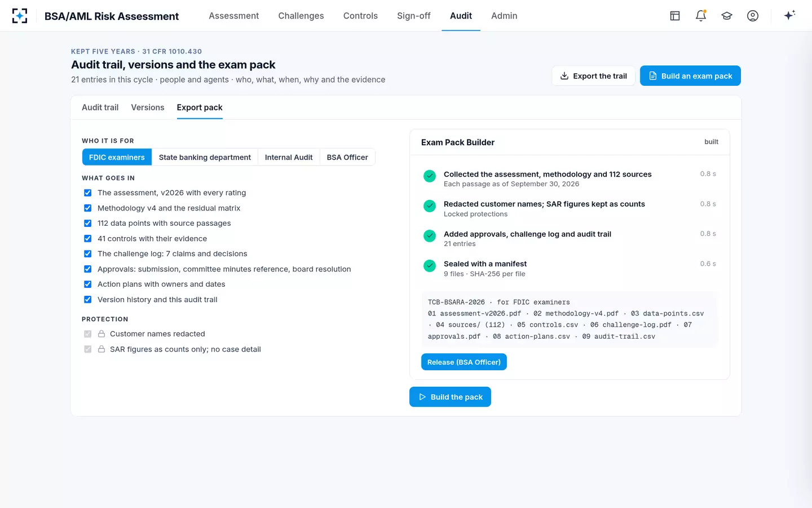Open the graduation cap learning icon
The height and width of the screenshot is (508, 812).
[x=727, y=16]
